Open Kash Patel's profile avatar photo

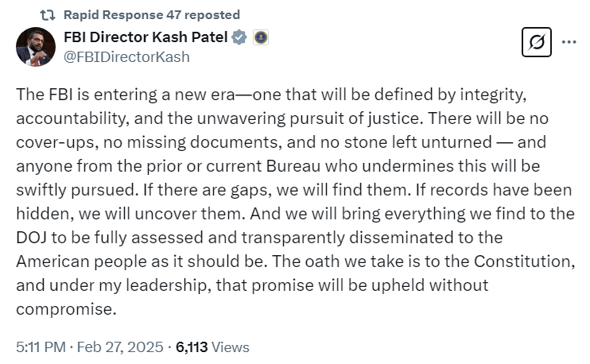pyautogui.click(x=36, y=47)
